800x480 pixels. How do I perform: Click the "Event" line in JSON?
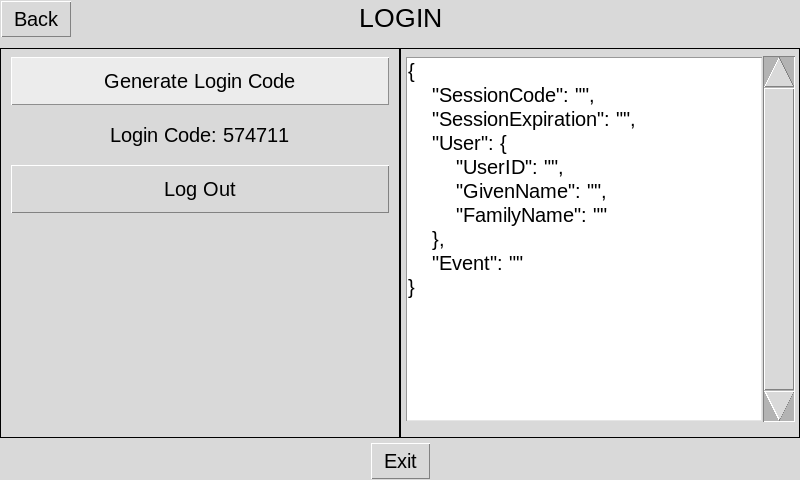click(x=477, y=264)
